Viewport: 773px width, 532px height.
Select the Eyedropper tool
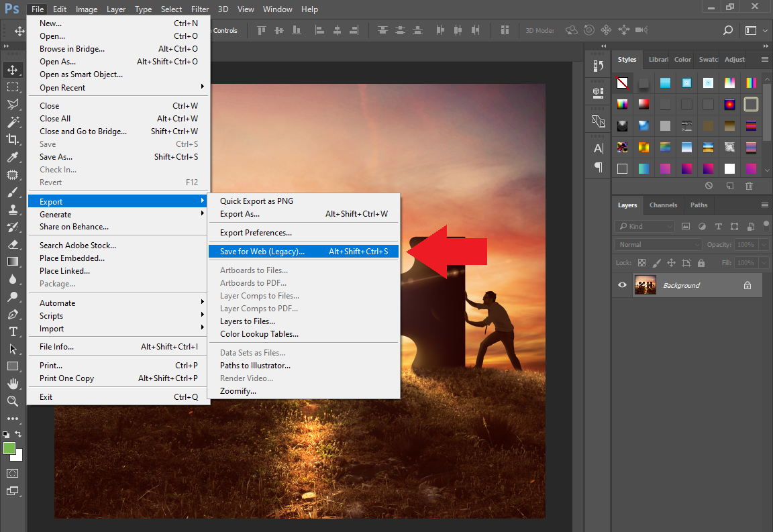coord(13,157)
